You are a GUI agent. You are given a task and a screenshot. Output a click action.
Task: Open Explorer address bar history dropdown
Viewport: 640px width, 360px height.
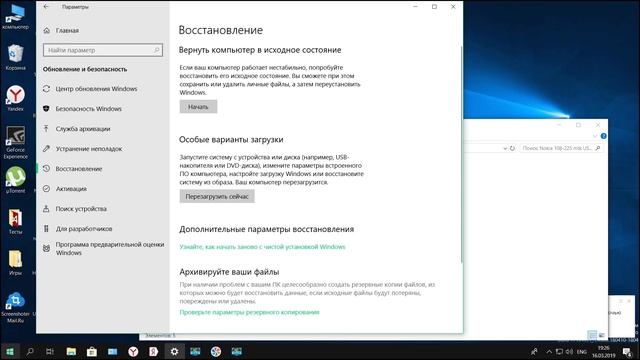[505, 148]
